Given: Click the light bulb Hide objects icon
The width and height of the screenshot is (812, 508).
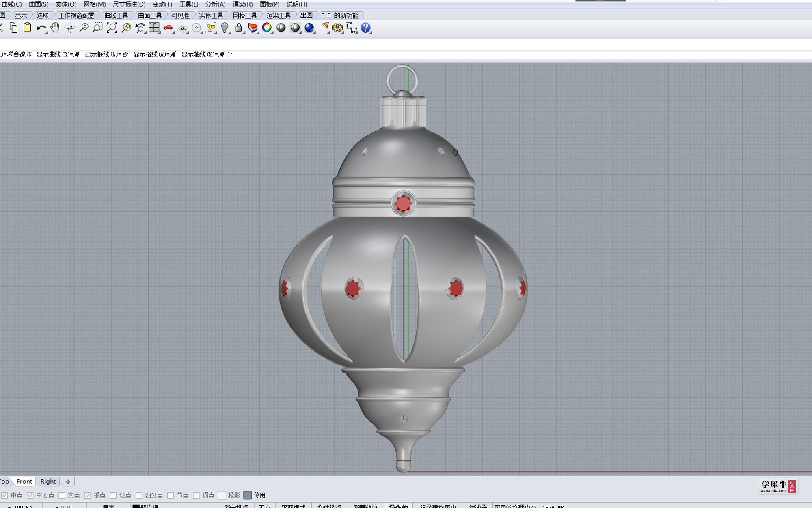Looking at the screenshot, I should 225,28.
